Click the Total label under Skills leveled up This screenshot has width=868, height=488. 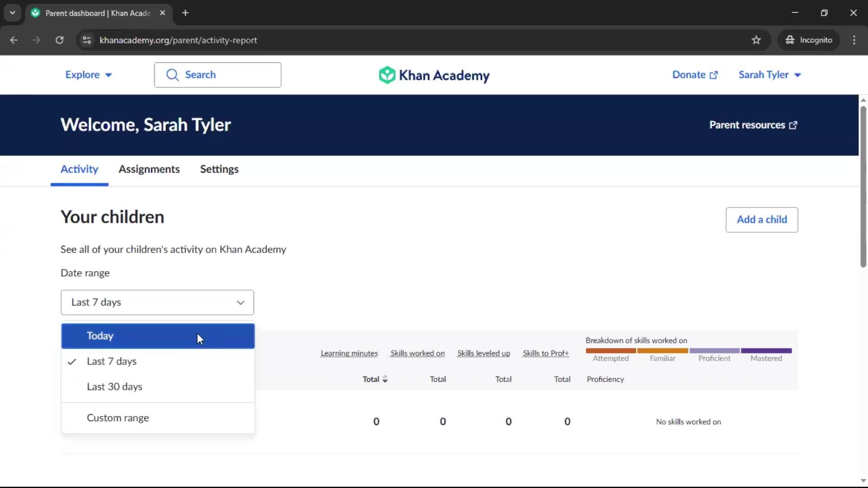tap(503, 379)
